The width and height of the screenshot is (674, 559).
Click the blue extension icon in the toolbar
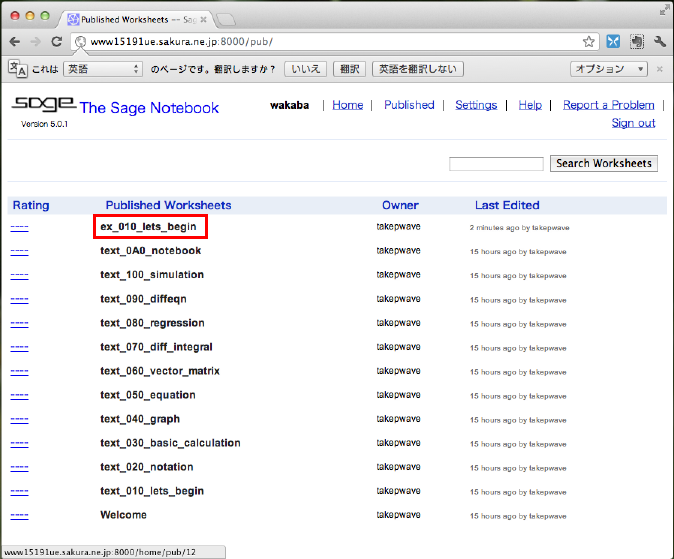[x=613, y=42]
